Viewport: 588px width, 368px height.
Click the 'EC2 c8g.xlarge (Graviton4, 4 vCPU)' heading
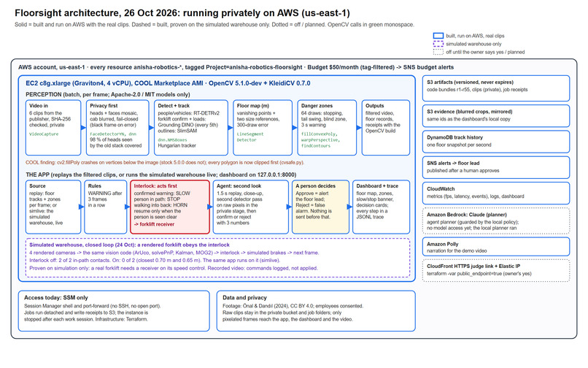pos(168,83)
